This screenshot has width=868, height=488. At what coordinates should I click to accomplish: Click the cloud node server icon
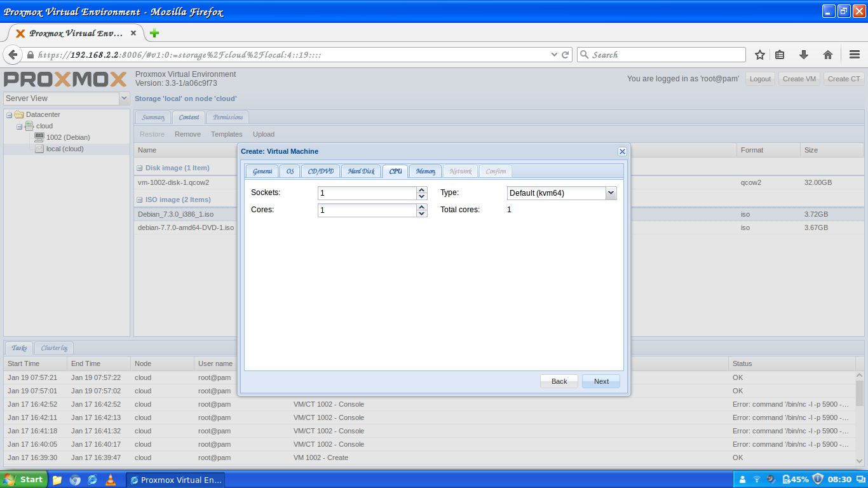coord(29,126)
